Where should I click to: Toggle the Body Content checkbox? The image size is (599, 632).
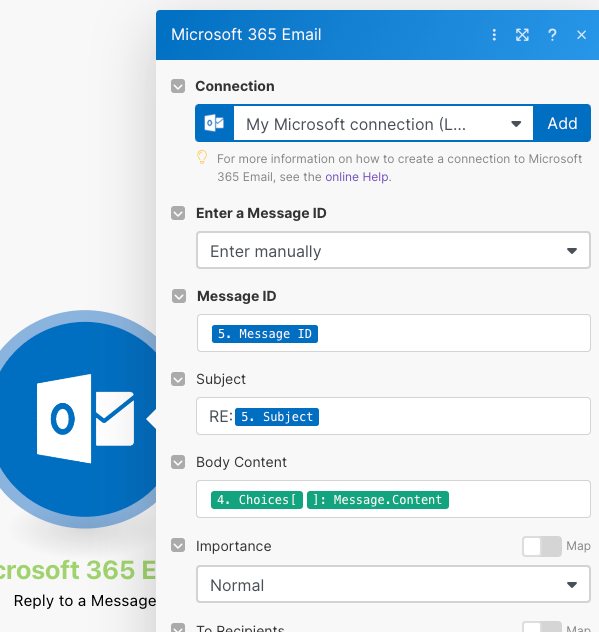[178, 462]
